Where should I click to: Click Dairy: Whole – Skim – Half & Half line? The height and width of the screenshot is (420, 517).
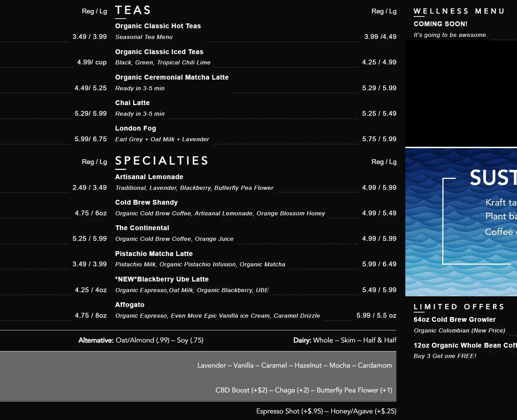click(345, 340)
